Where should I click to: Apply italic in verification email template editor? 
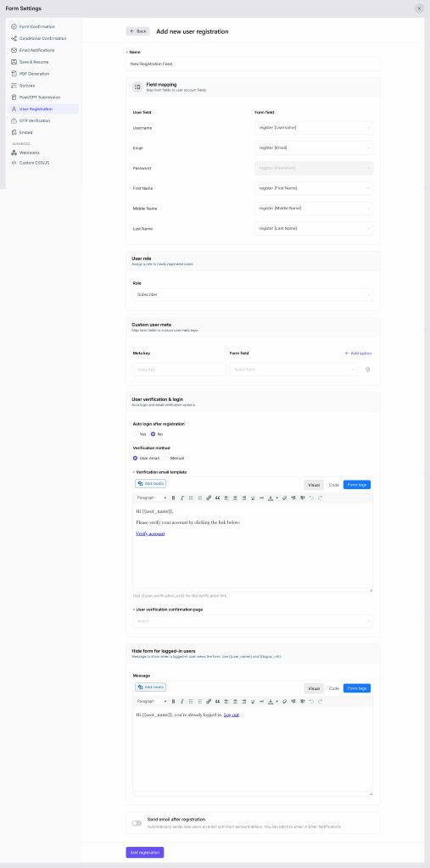pyautogui.click(x=181, y=498)
